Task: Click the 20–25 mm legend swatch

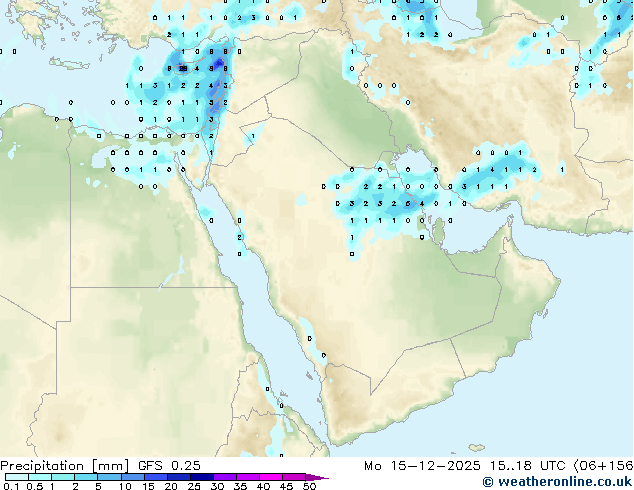Action: click(178, 477)
